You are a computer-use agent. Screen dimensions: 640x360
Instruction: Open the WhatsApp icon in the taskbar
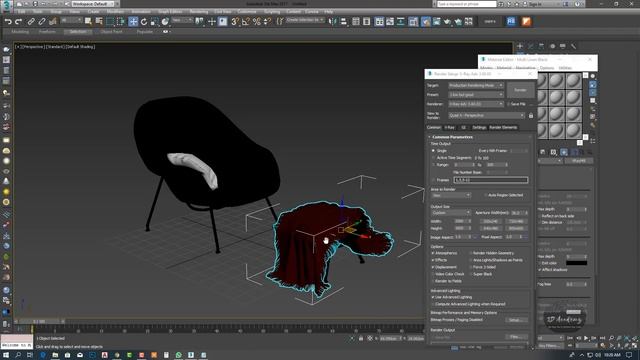coord(178,355)
